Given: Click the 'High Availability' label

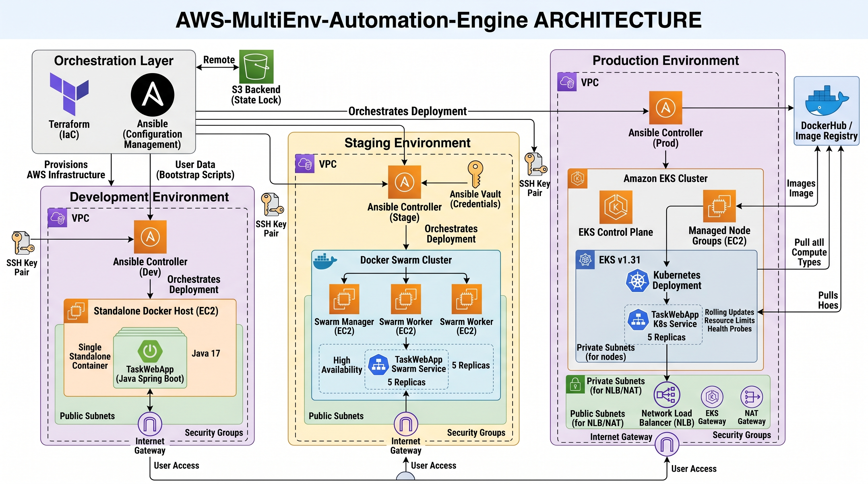Looking at the screenshot, I should click(x=342, y=365).
